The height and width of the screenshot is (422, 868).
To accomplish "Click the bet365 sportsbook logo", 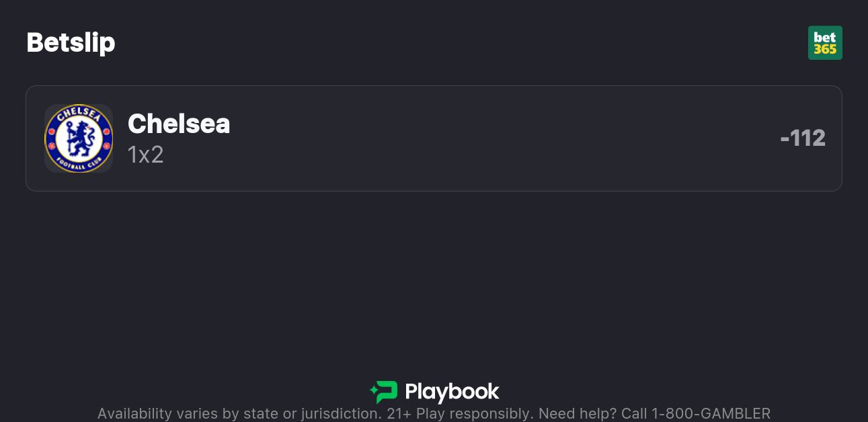I will coord(825,43).
